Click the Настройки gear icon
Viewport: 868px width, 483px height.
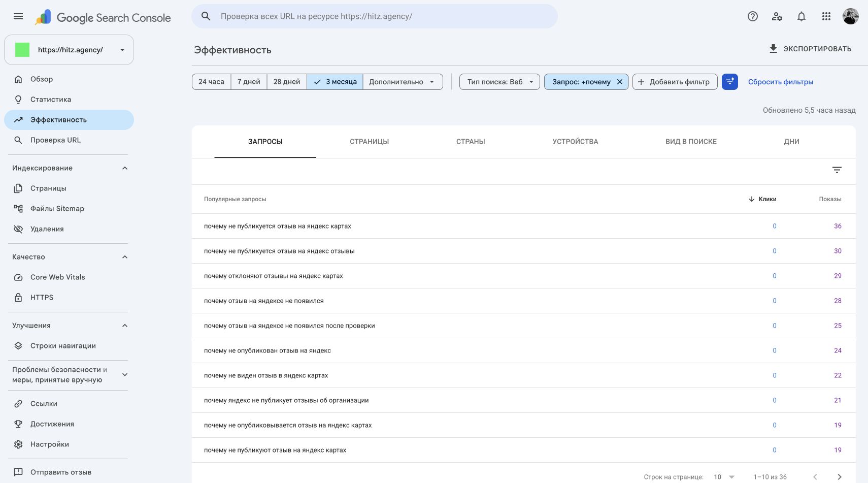(18, 444)
